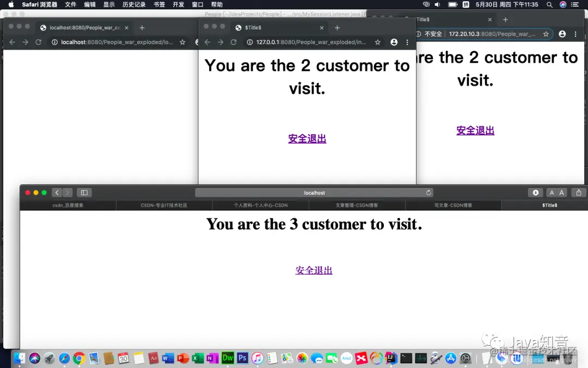Click the 安全退出 link in the Safari page
Image resolution: width=588 pixels, height=368 pixels.
pyautogui.click(x=314, y=270)
